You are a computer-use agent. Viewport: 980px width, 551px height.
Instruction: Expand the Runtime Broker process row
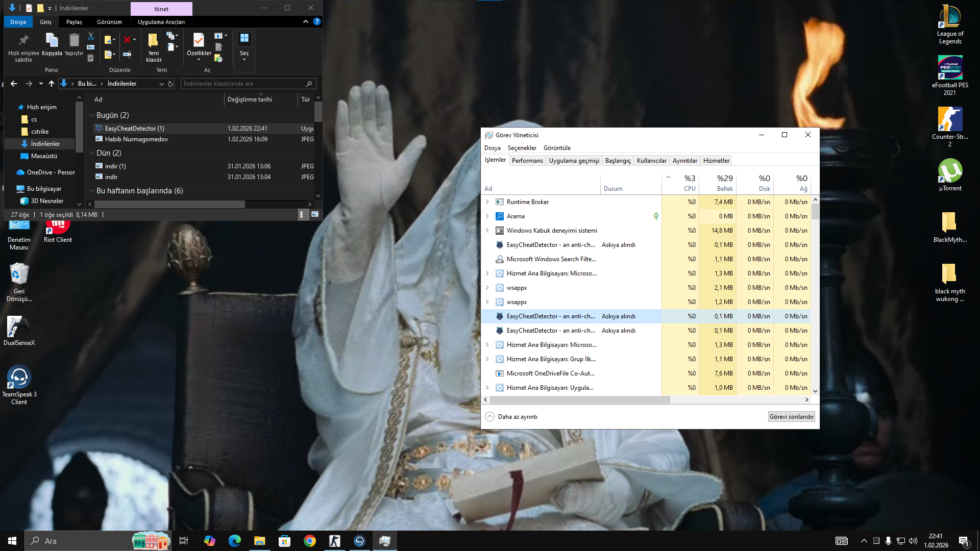(487, 202)
